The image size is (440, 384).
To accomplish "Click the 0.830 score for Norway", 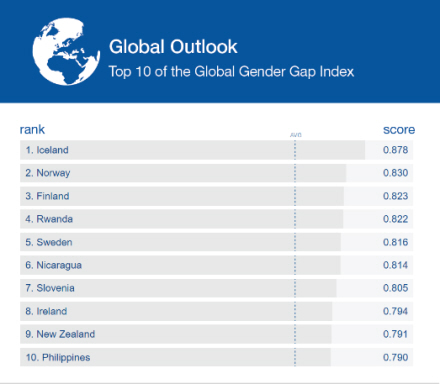I will pos(395,173).
